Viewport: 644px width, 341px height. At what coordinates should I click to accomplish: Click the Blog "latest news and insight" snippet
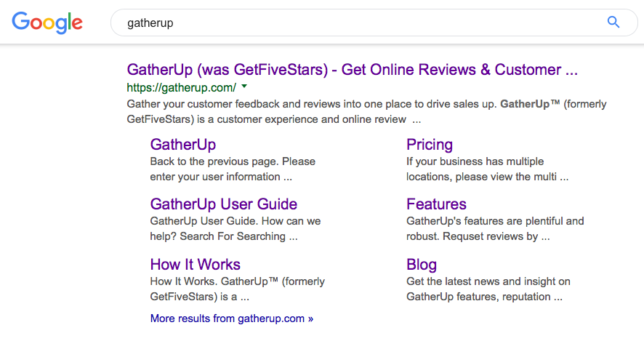(488, 289)
